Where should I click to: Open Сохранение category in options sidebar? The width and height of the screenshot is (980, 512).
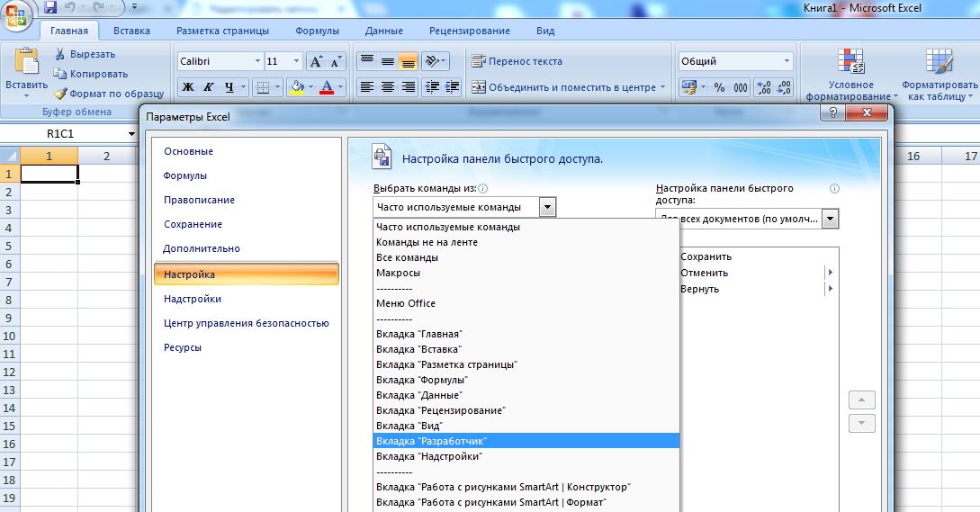(193, 224)
